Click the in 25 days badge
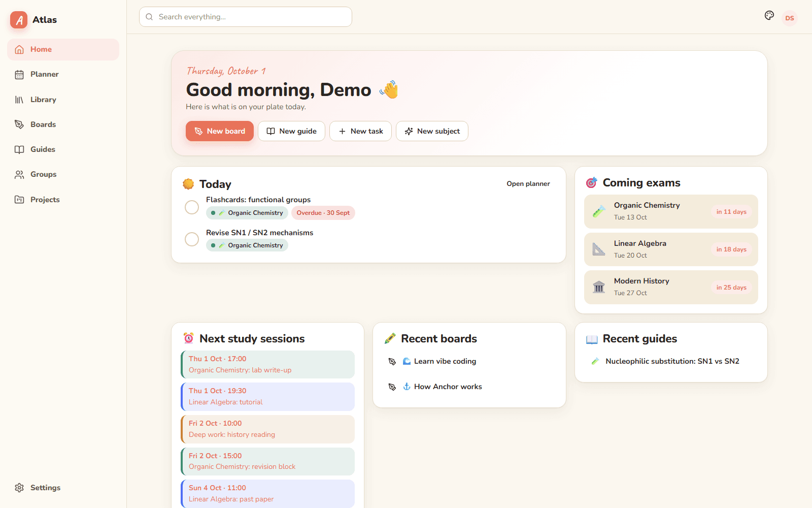Screen dimensions: 812x508 pos(731,288)
